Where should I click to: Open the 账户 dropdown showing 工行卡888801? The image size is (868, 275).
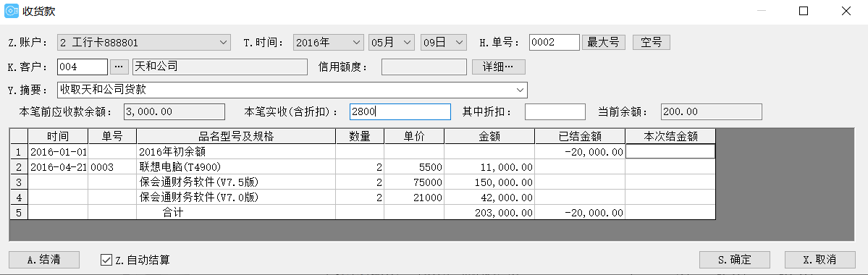[x=144, y=42]
